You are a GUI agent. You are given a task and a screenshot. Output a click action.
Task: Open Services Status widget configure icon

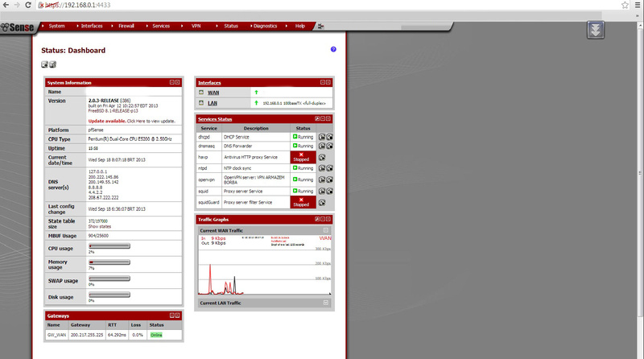pos(317,118)
